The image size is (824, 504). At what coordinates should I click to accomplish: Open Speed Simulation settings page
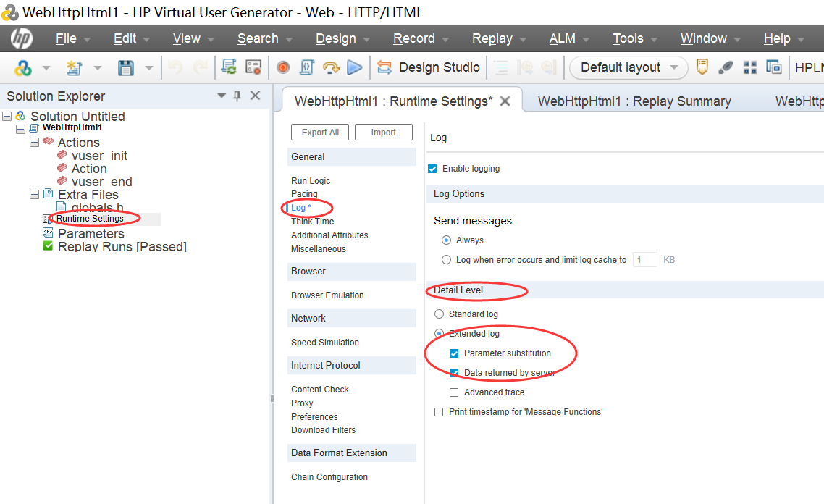pos(325,342)
